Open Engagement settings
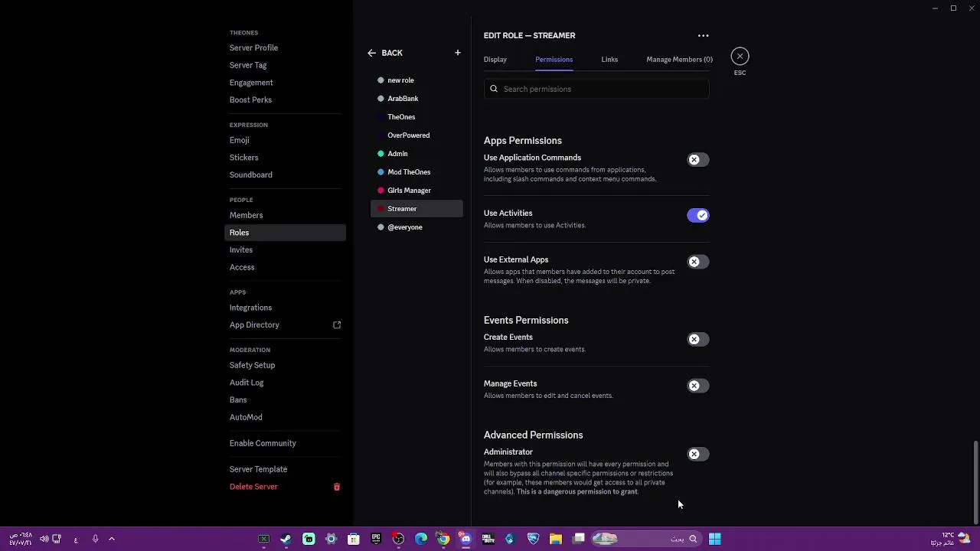 [x=251, y=83]
